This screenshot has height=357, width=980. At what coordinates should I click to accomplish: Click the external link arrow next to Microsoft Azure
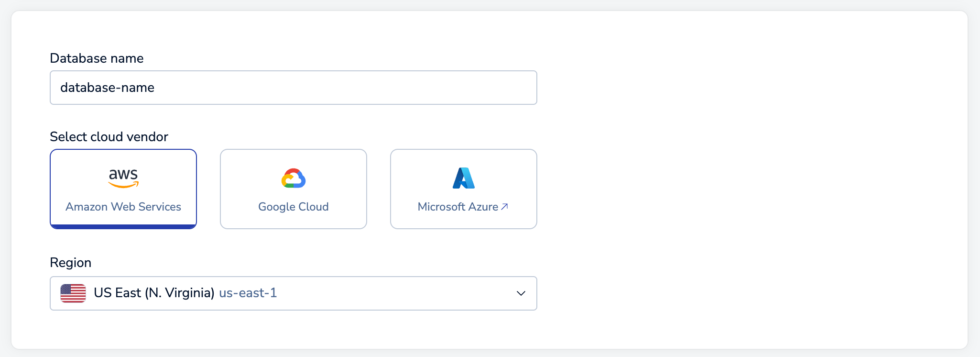pyautogui.click(x=504, y=207)
